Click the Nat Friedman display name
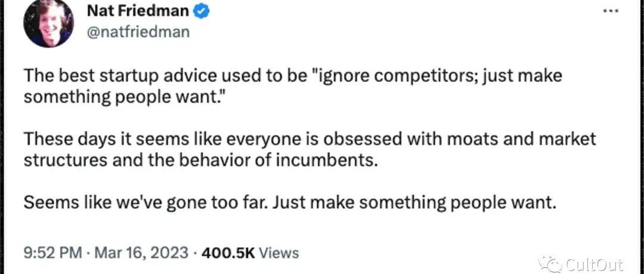This screenshot has width=644, height=274. pos(138,11)
